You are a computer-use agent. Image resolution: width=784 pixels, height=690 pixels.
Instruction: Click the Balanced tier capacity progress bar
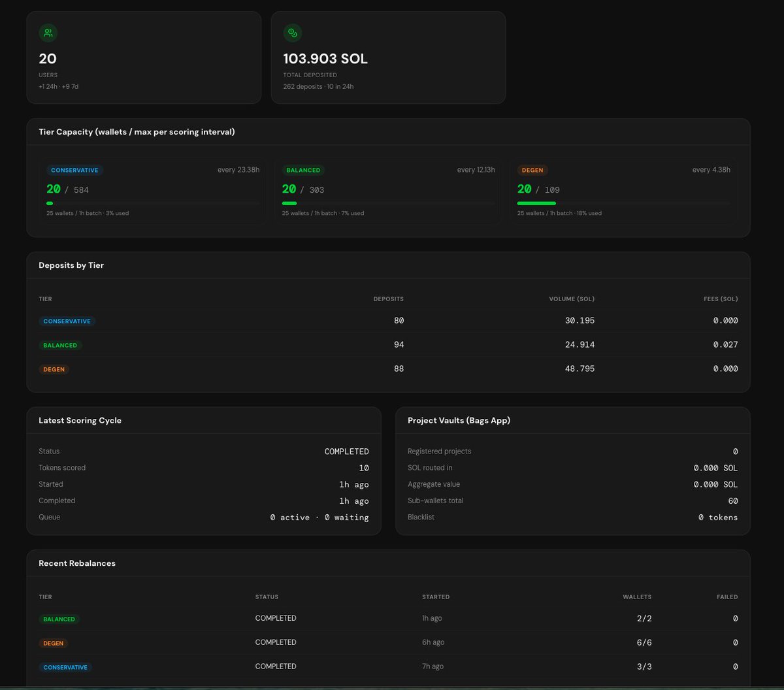coord(388,203)
